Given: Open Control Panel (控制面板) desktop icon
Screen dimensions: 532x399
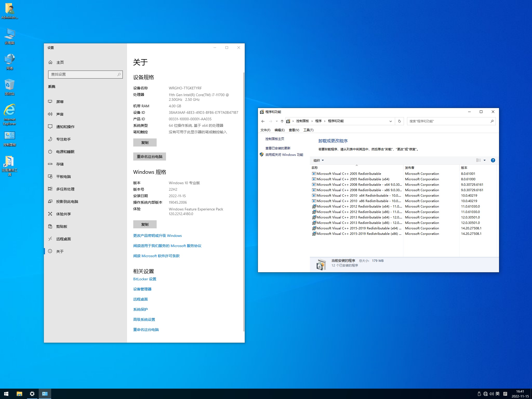Looking at the screenshot, I should 10,138.
